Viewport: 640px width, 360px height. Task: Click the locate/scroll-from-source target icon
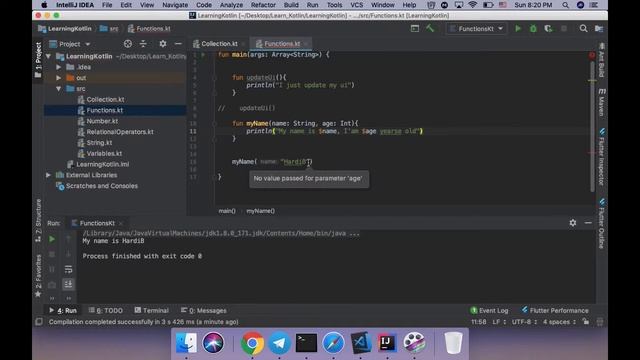tap(128, 44)
